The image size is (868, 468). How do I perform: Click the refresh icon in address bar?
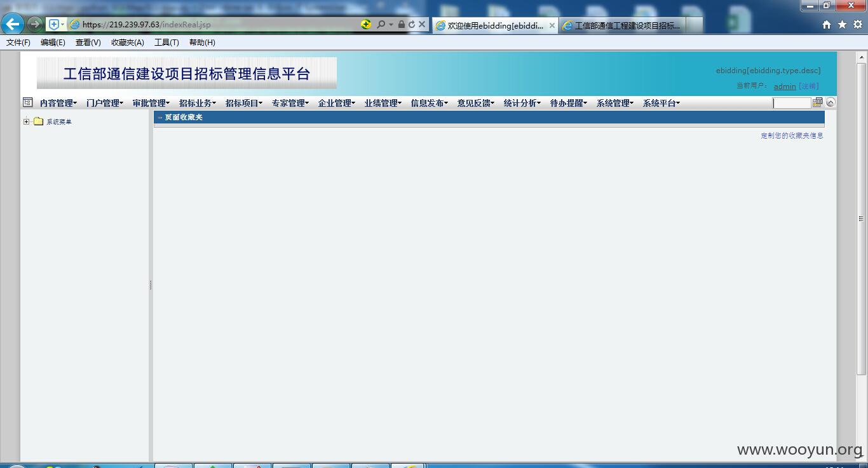coord(412,24)
